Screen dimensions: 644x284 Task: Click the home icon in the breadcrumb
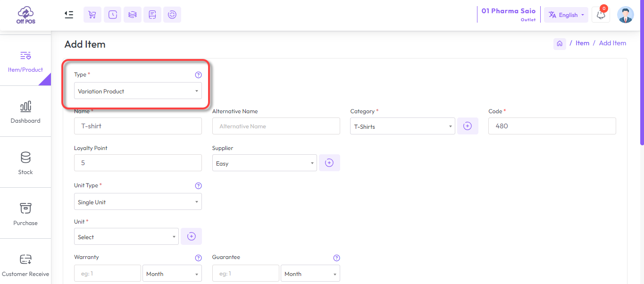click(560, 43)
